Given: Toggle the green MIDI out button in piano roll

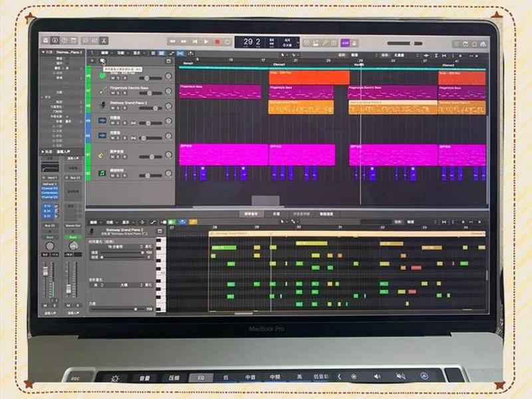Looking at the screenshot, I should point(172,222).
